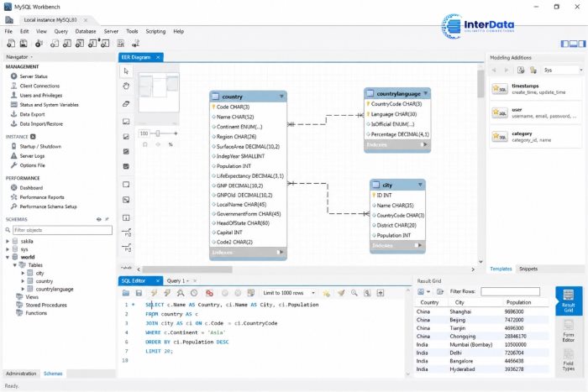This screenshot has height=392, width=588.
Task: Expand the city table node
Action: pos(23,273)
